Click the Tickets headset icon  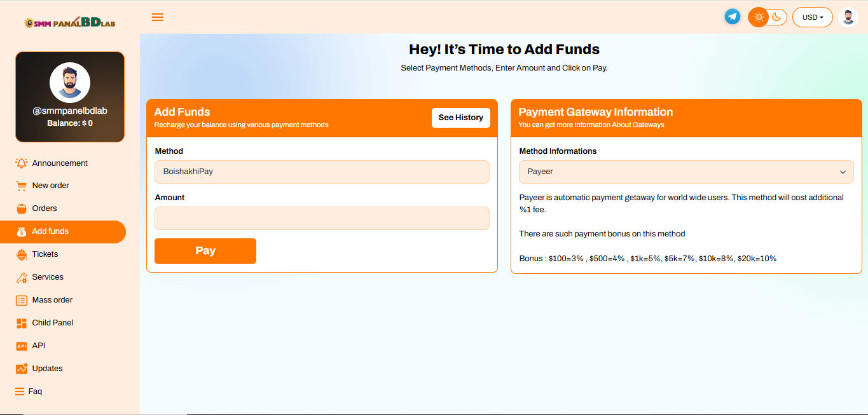coord(22,254)
